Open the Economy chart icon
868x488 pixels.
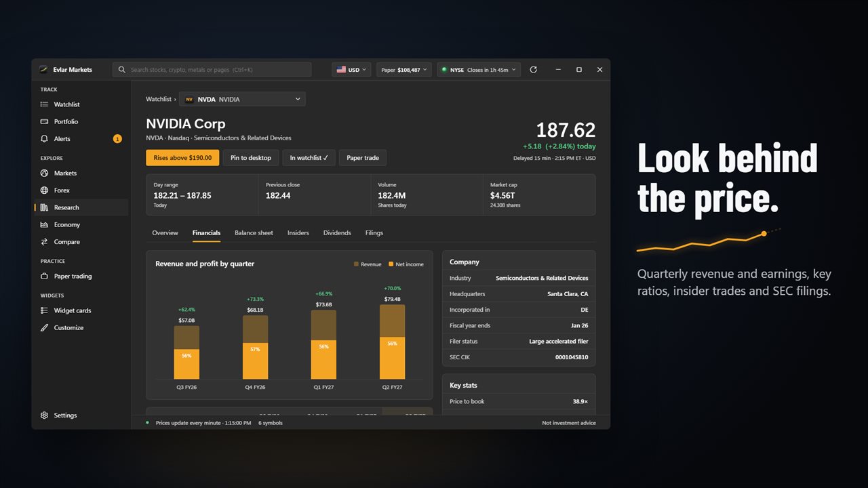tap(45, 224)
